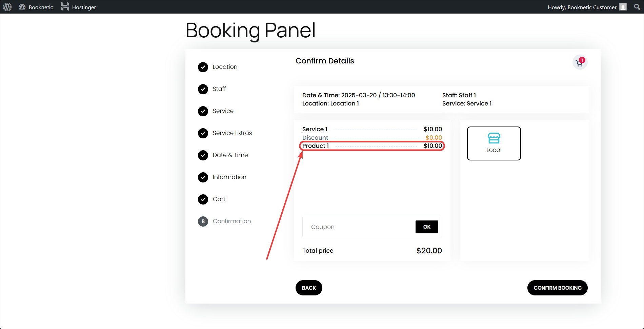The height and width of the screenshot is (329, 644).
Task: Click the Staff step checkmark icon
Action: coord(203,89)
